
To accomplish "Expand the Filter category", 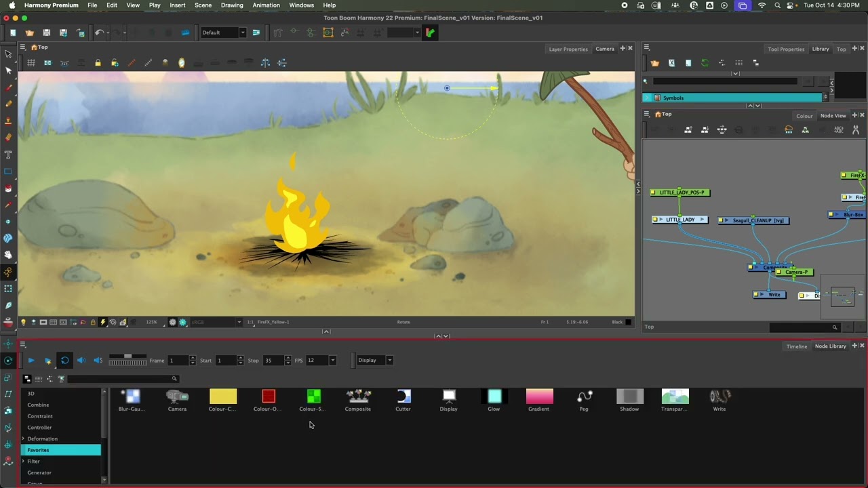I will [23, 461].
